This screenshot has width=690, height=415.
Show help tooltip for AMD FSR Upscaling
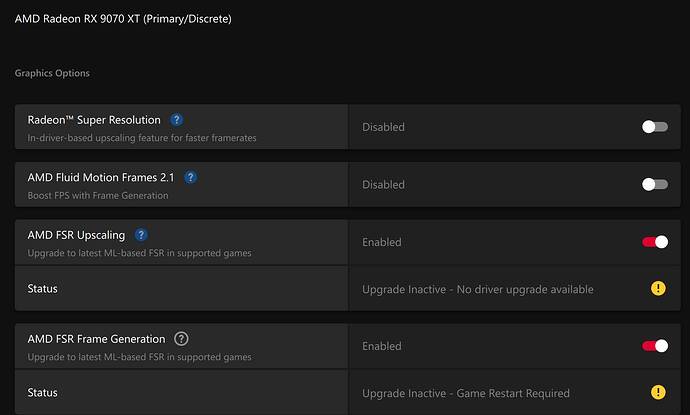[141, 235]
